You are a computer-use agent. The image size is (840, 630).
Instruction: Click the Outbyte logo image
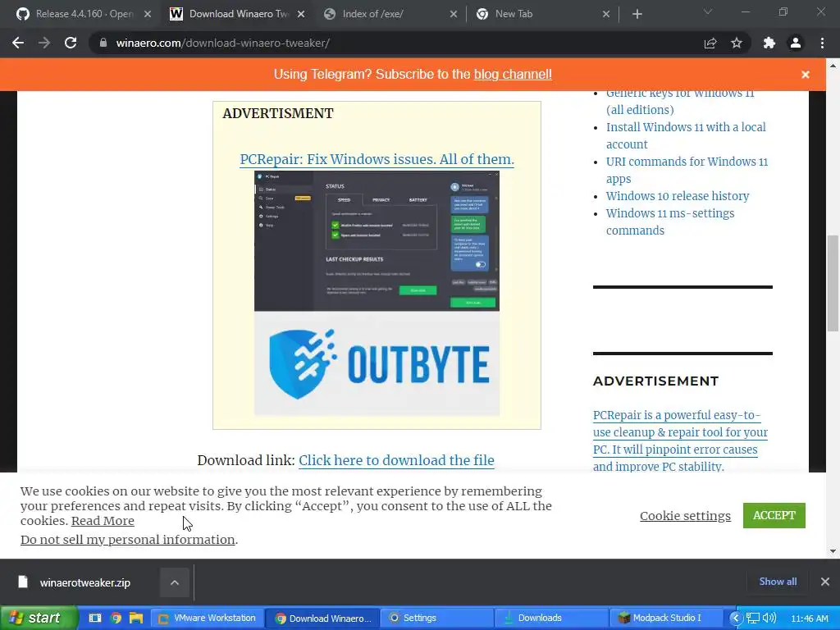pos(377,363)
